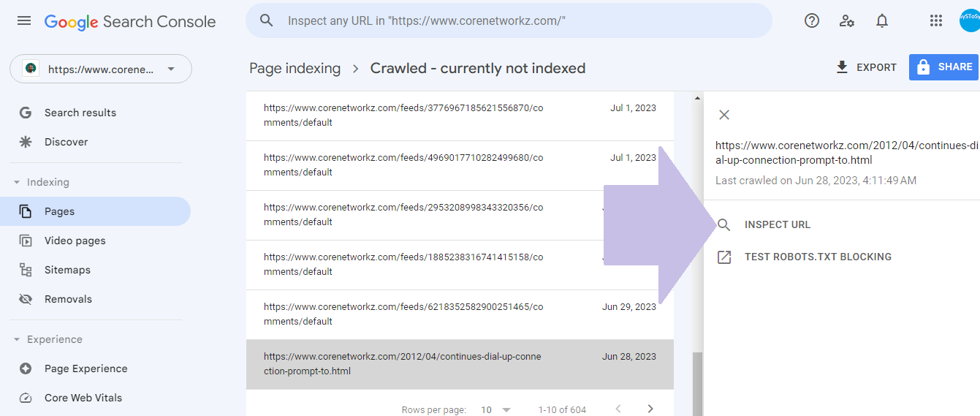
Task: Click the Google Search Console logo
Action: point(130,21)
